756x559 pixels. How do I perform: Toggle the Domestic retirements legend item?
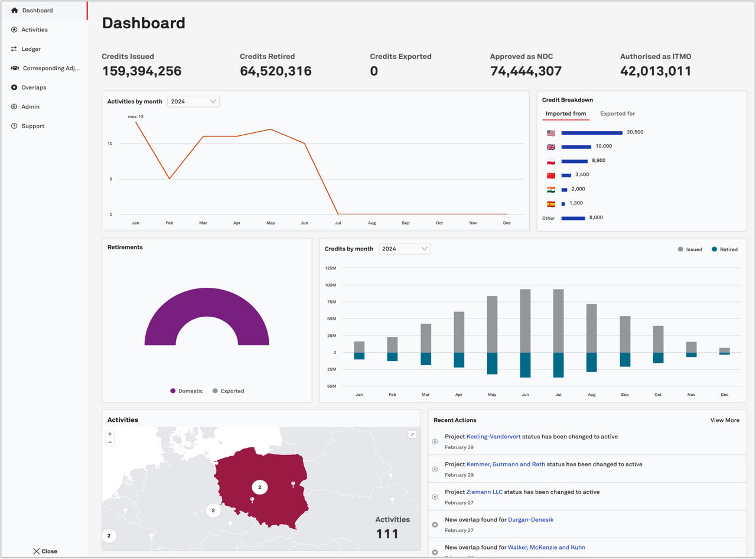pyautogui.click(x=186, y=391)
